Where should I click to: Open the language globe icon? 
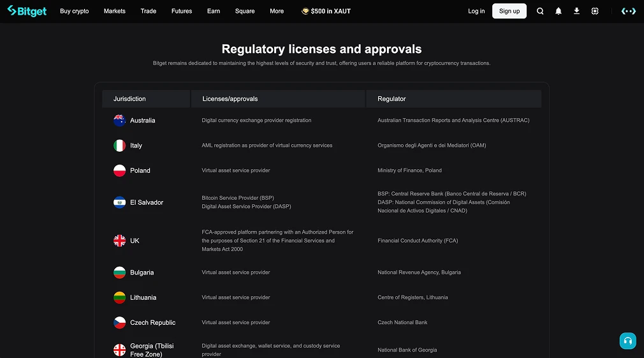[595, 11]
